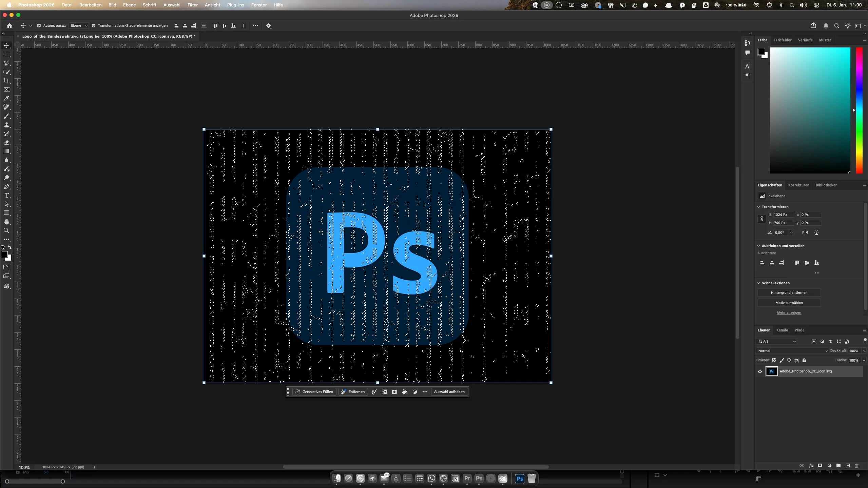Screen dimensions: 868x488
Task: Select the layer thumbnail Adobe_Photoshop_CC_icon.svg
Action: [x=771, y=371]
